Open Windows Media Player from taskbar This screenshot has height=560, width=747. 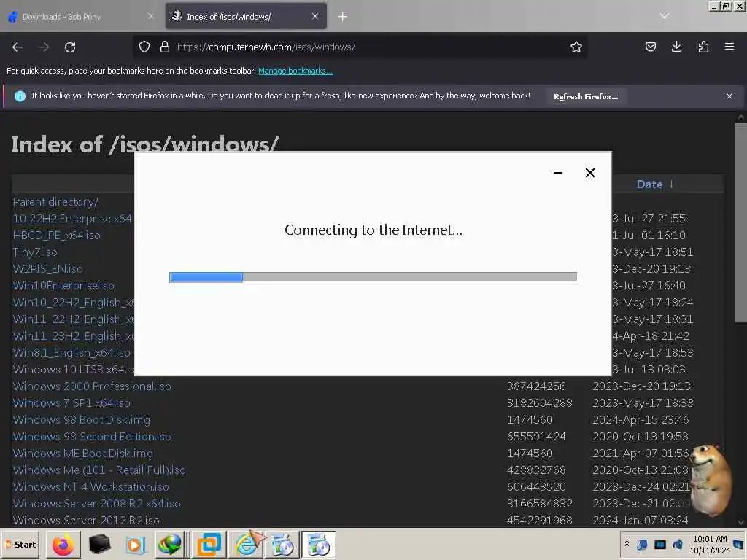coord(135,545)
